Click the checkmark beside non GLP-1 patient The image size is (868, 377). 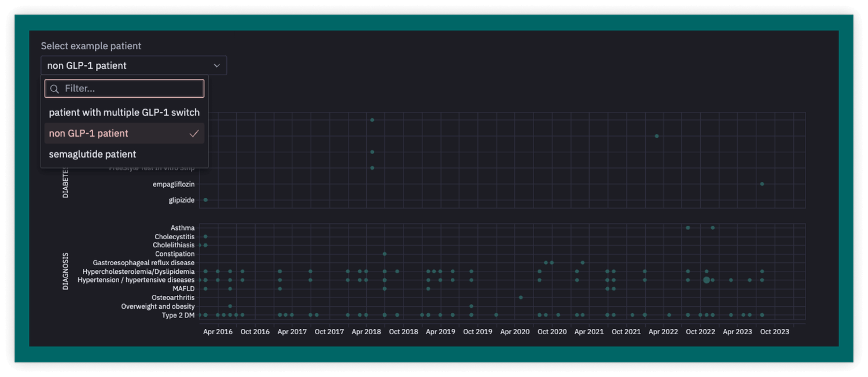[x=194, y=133]
